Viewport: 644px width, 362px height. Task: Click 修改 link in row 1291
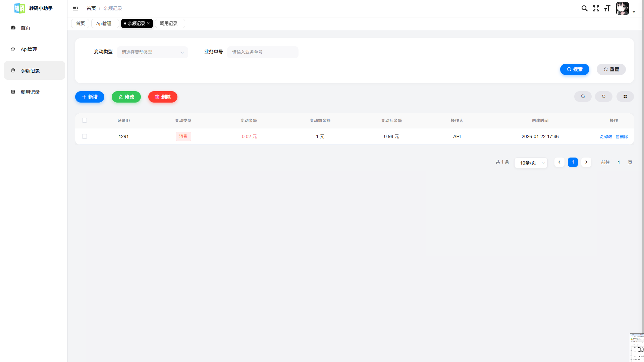pos(606,136)
